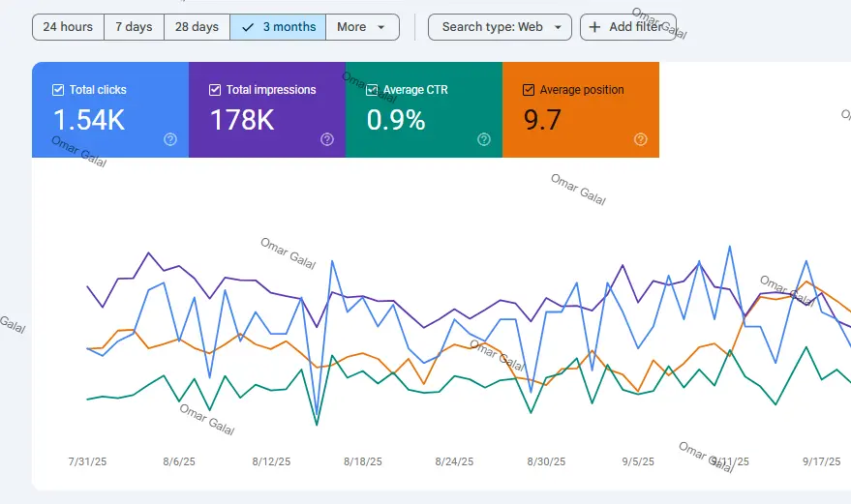Screen dimensions: 851x504
Task: Click the 8/18/25 axis date label
Action: click(362, 461)
